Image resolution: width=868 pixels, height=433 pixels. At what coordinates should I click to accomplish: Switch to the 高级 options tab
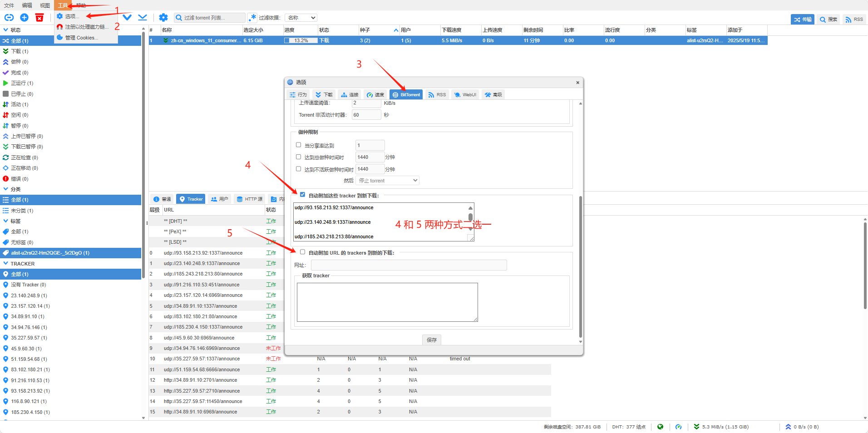point(493,95)
